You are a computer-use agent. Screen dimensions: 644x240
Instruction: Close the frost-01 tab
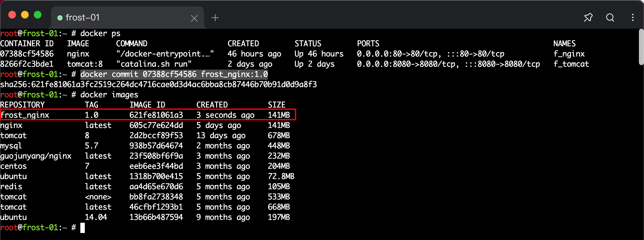(194, 19)
